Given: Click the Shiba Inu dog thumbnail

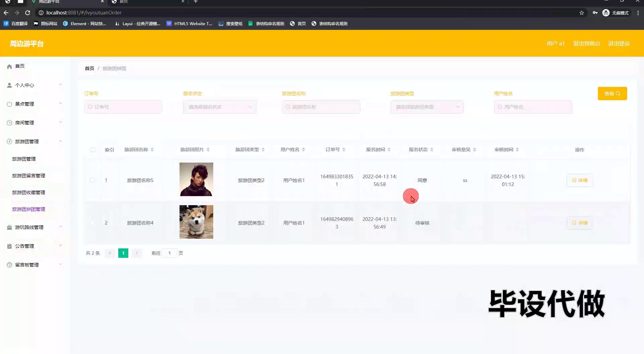Looking at the screenshot, I should coord(196,222).
